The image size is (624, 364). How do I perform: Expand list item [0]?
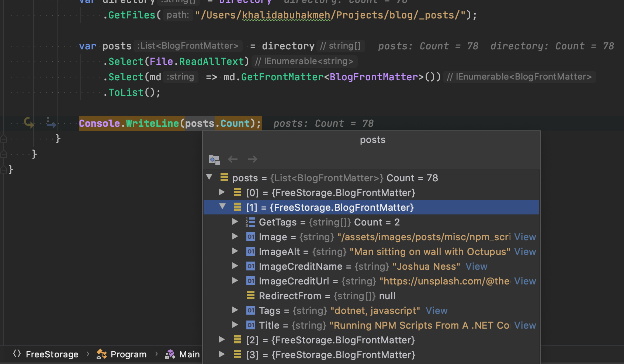pyautogui.click(x=222, y=192)
